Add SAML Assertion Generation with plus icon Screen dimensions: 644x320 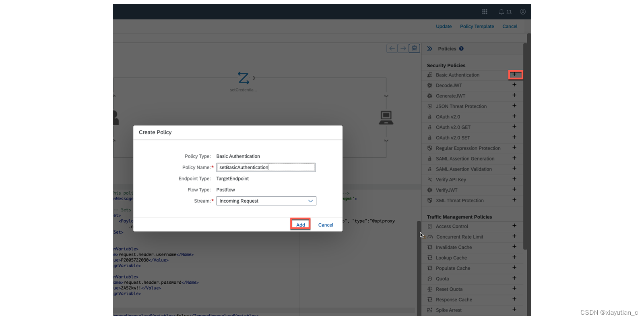point(514,158)
